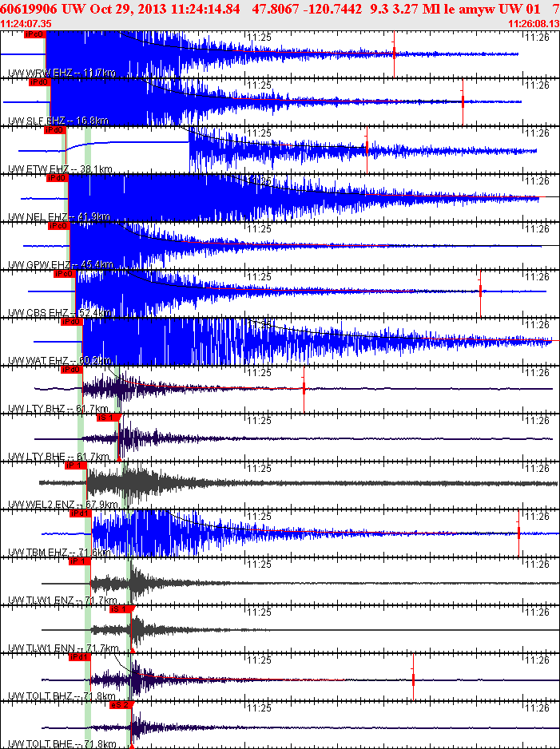
Task: Select the iS 1 pick flag on LTY BHE trace
Action: 109,418
